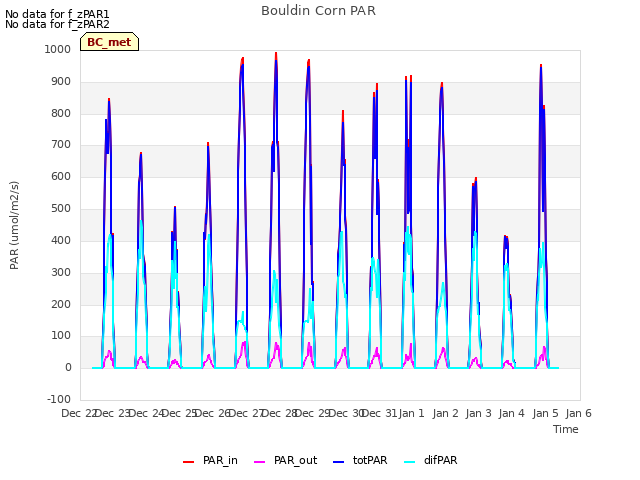Click the BC_met label box

pos(109,42)
